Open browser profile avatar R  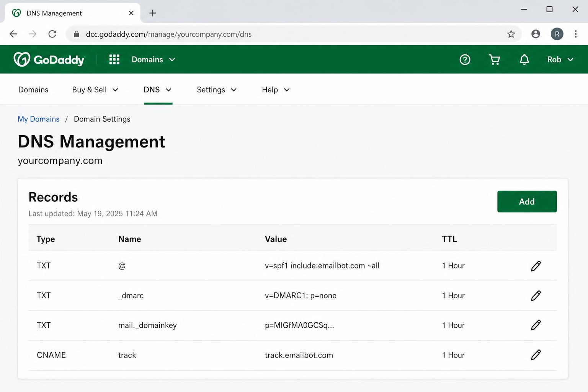557,34
